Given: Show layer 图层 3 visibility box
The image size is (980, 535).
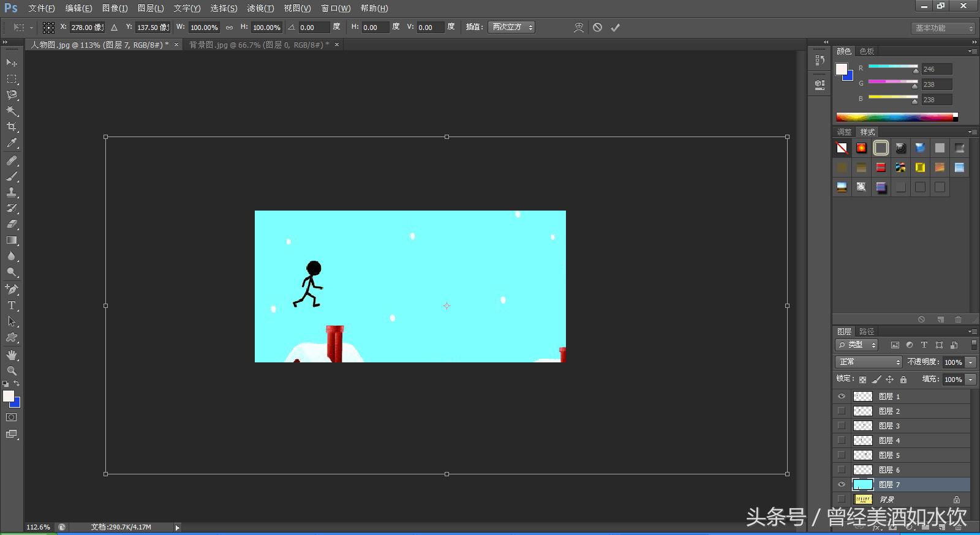Looking at the screenshot, I should pyautogui.click(x=842, y=425).
